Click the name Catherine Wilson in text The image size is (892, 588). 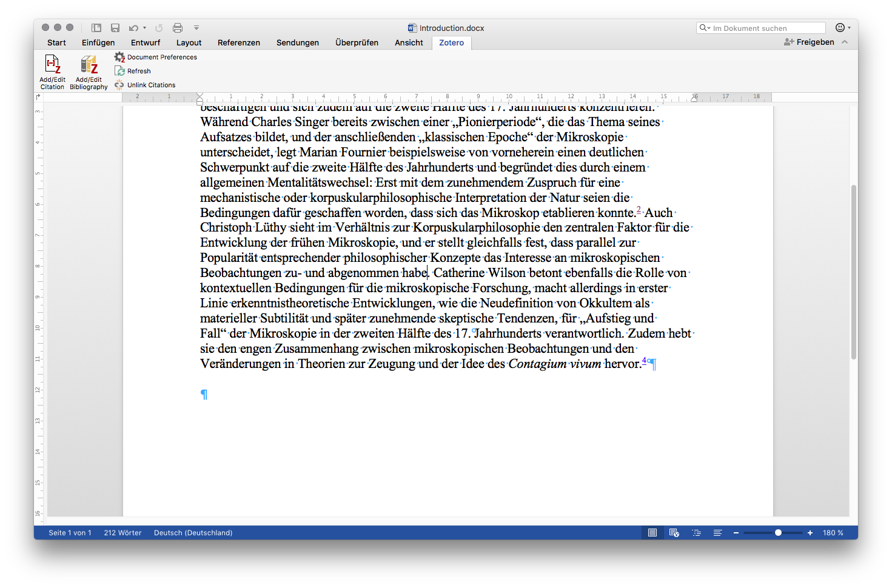[x=480, y=273]
